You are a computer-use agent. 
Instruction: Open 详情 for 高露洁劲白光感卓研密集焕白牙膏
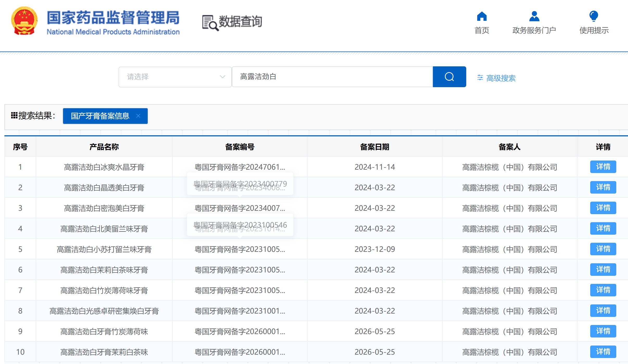(x=603, y=311)
